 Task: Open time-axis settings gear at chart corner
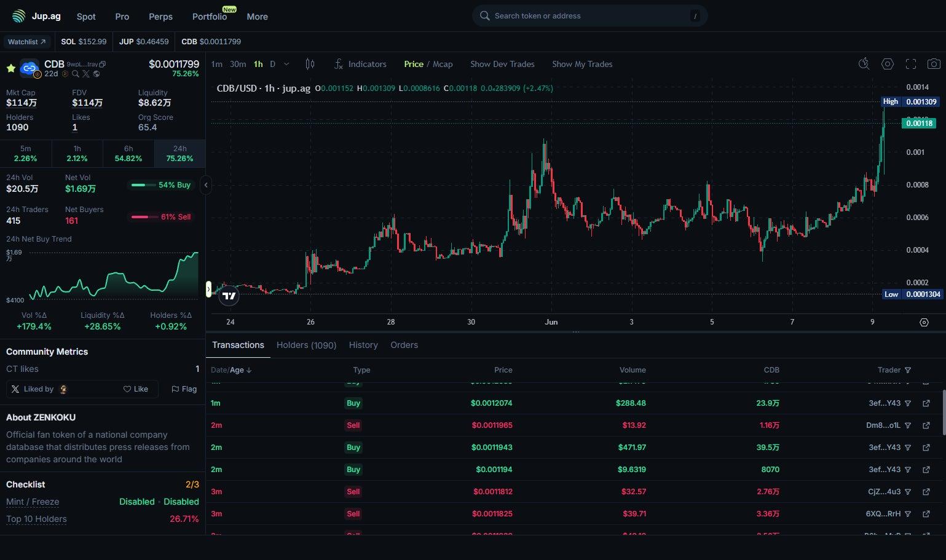point(924,322)
